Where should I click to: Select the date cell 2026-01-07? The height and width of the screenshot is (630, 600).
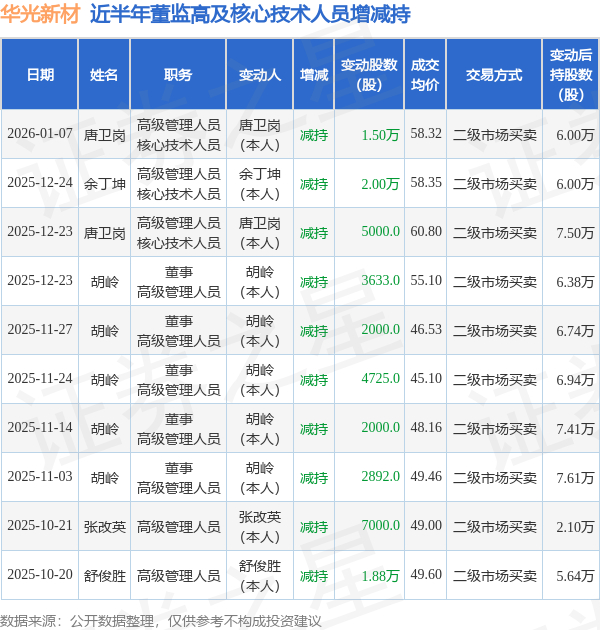click(40, 134)
